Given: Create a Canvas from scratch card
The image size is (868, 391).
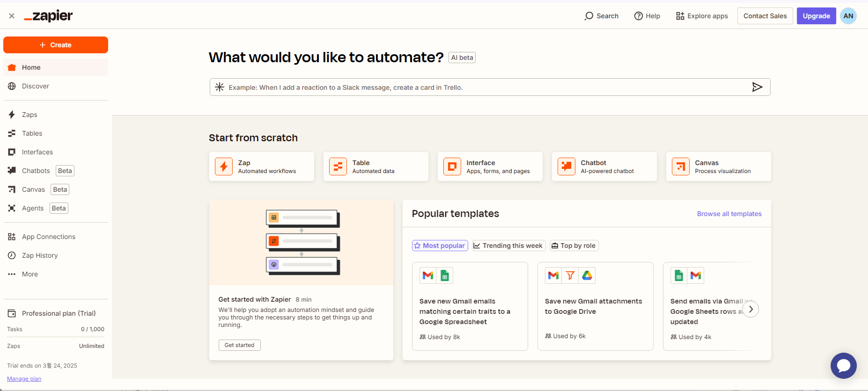Looking at the screenshot, I should (719, 167).
